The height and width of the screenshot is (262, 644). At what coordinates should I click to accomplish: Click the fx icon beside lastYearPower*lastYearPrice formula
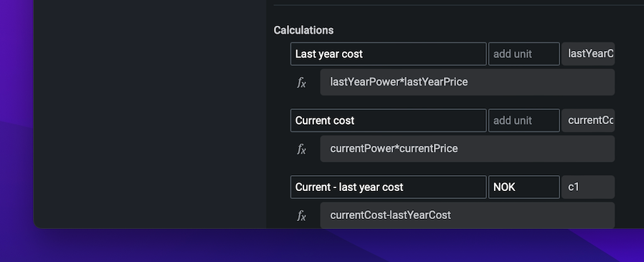[x=301, y=83]
